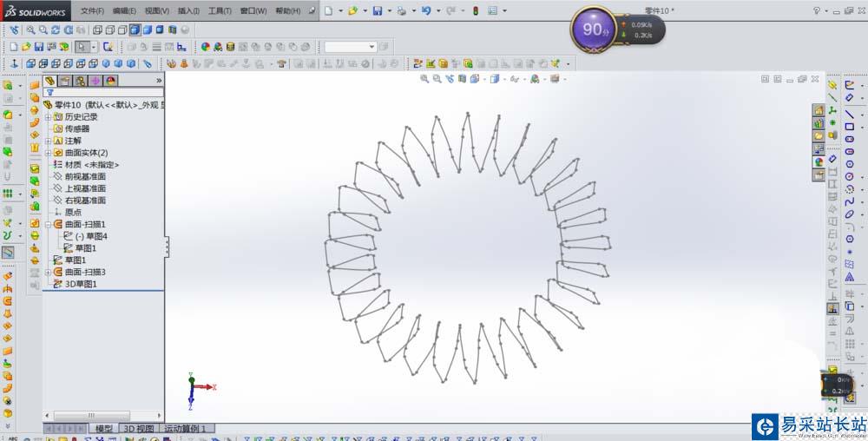Image resolution: width=868 pixels, height=441 pixels.
Task: Open the 窗口(W) menu
Action: click(x=253, y=10)
